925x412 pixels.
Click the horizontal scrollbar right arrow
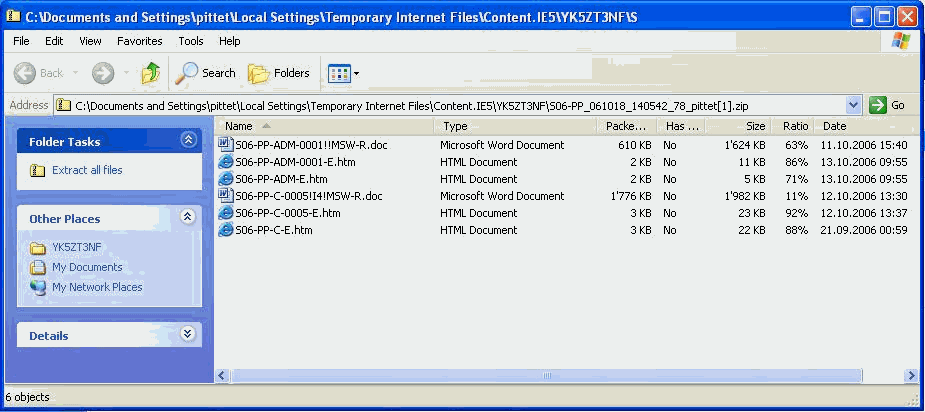910,375
